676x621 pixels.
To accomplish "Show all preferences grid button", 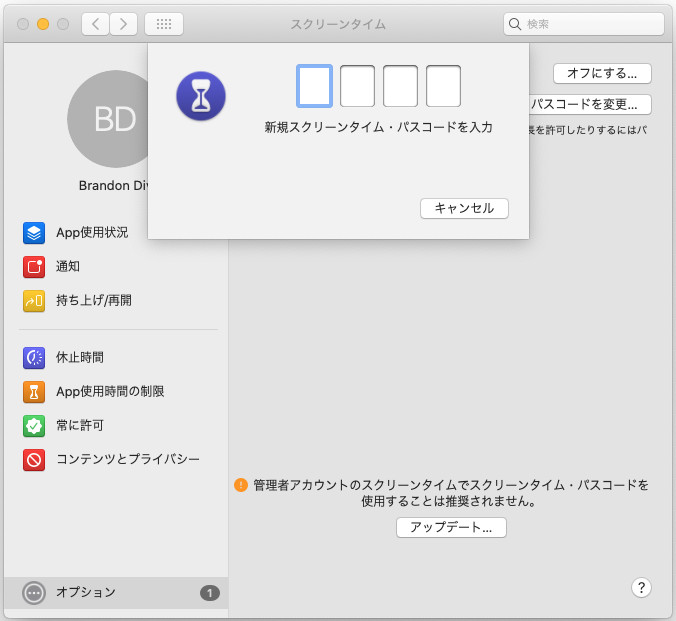I will pos(164,24).
